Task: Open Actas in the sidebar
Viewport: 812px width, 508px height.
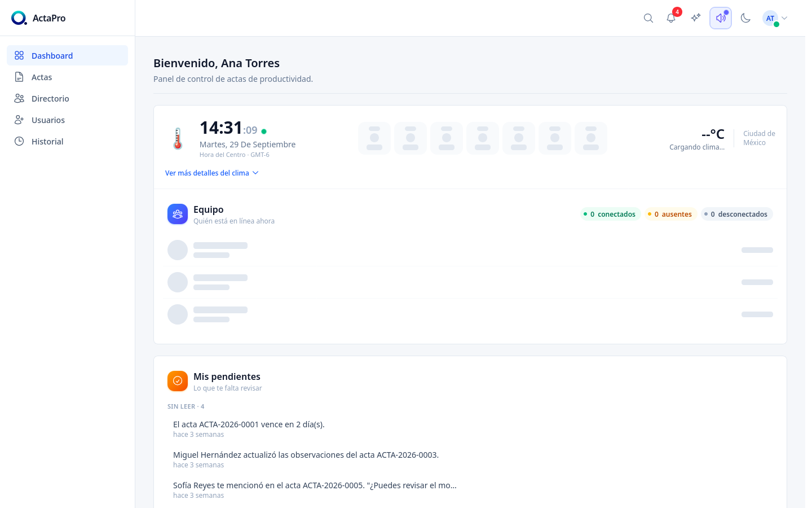Action: (68, 77)
